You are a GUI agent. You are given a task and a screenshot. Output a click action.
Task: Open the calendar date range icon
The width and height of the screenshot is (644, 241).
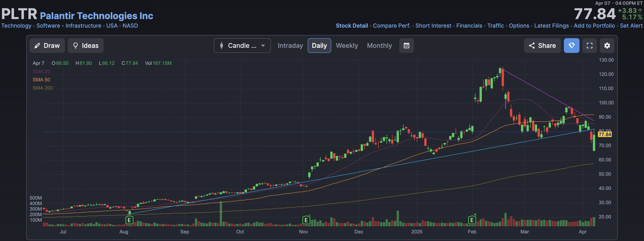(x=406, y=45)
